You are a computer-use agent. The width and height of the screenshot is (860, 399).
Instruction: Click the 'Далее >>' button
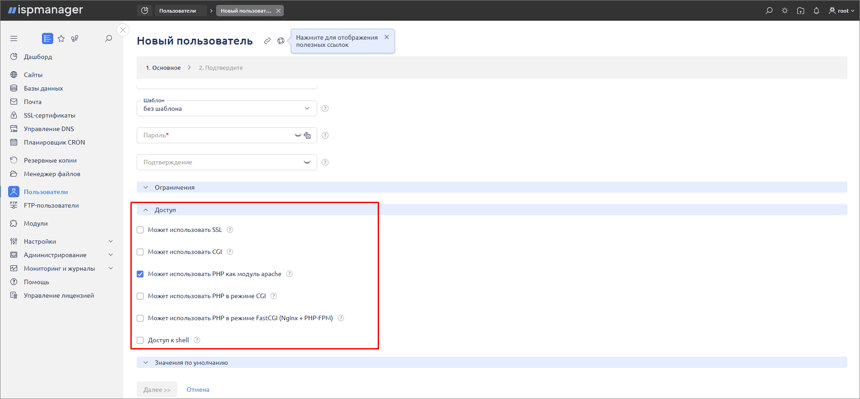pos(157,390)
